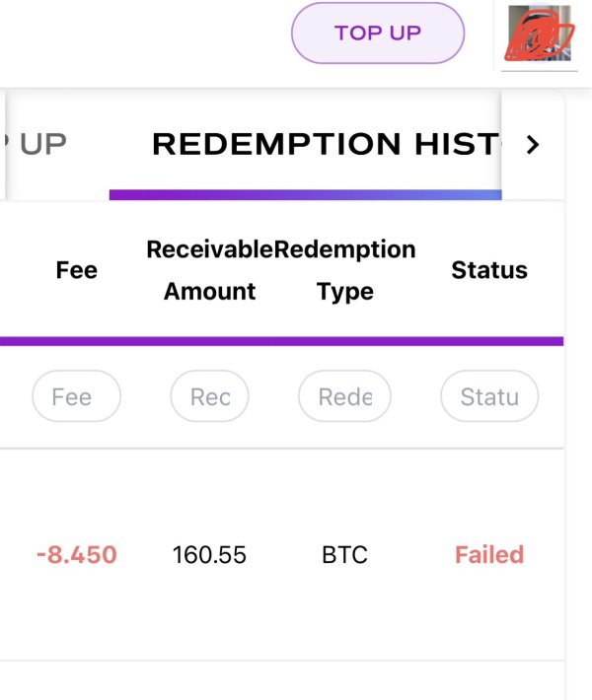The width and height of the screenshot is (592, 700).
Task: Focus the Status filter field
Action: pos(489,397)
